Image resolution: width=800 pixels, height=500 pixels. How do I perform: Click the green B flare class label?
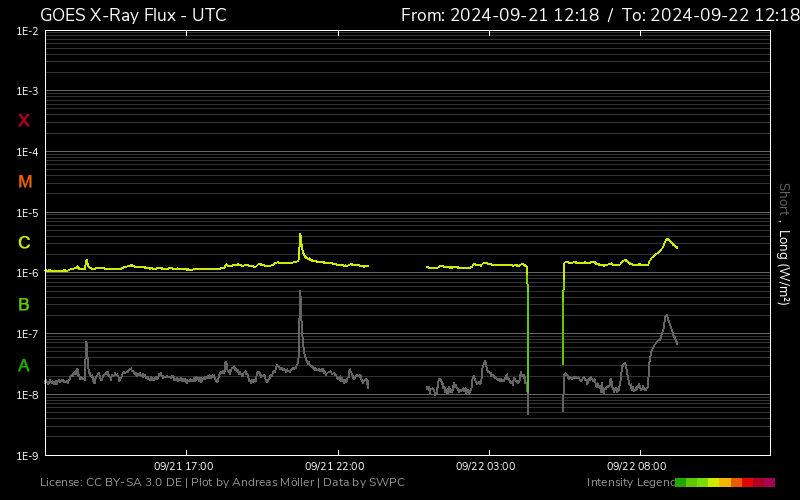point(24,304)
